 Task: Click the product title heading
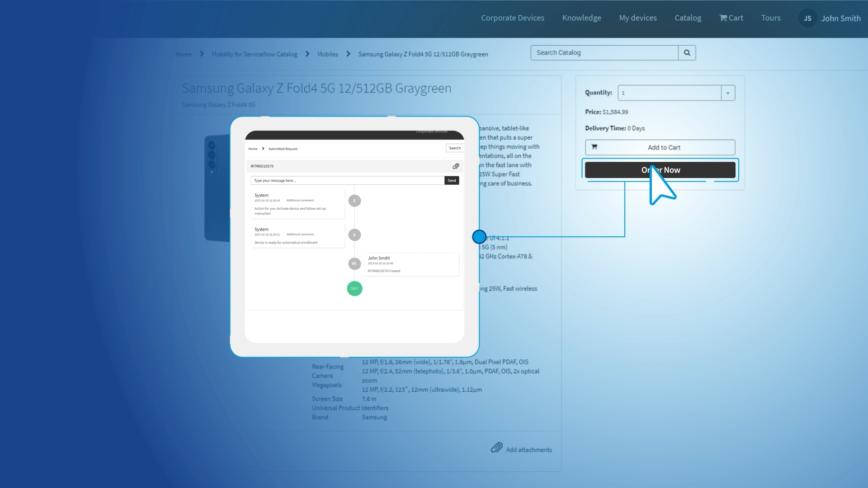tap(316, 88)
